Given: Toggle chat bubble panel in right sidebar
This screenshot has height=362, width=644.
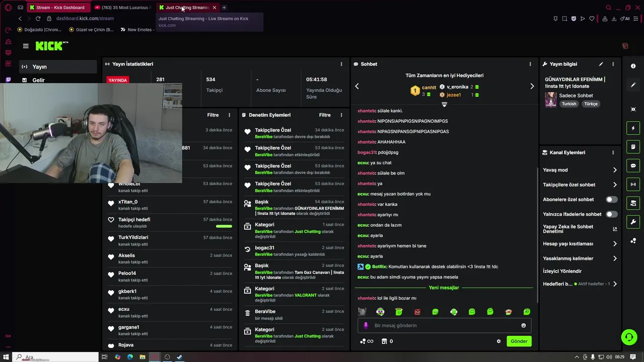Looking at the screenshot, I should click(633, 165).
